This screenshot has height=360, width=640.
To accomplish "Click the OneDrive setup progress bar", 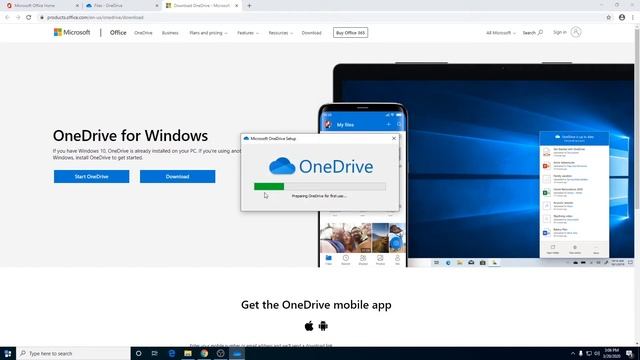I will click(320, 187).
